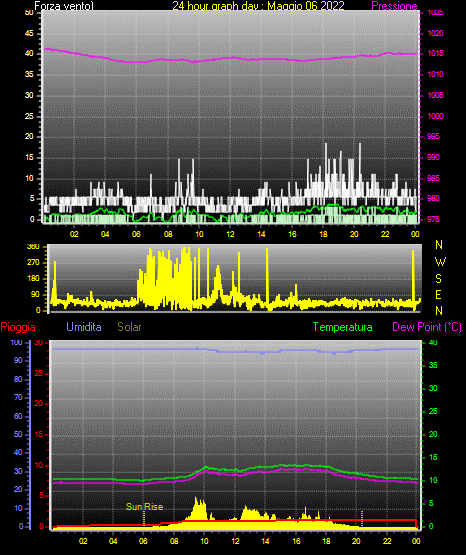Click the 'Forza vento)' label
The width and height of the screenshot is (466, 555).
click(64, 6)
